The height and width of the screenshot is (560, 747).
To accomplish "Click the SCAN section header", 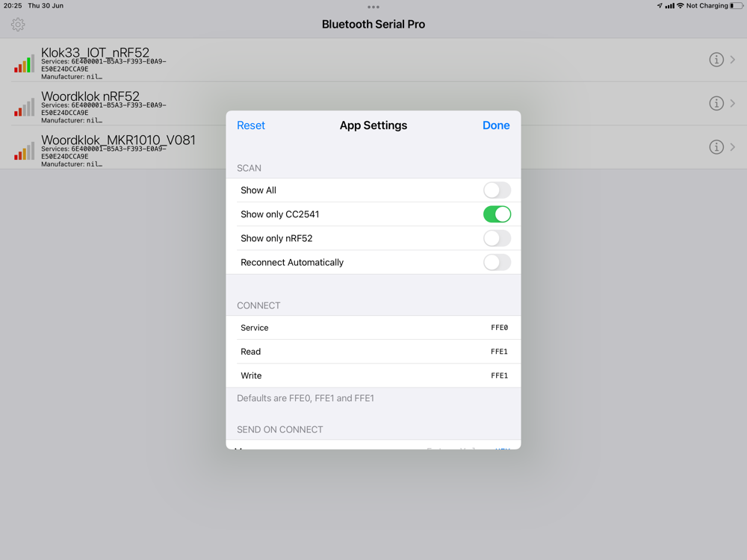I will [x=249, y=168].
